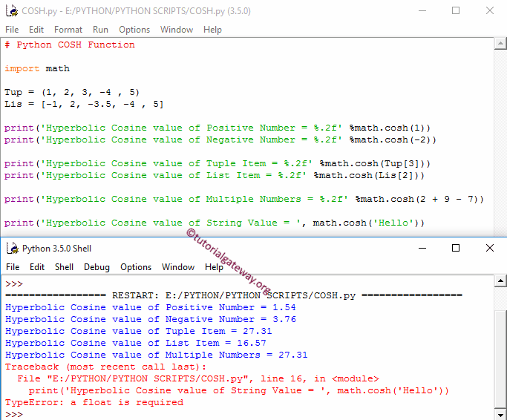Click the Python Shell window title icon
The height and width of the screenshot is (420, 507).
(x=13, y=249)
